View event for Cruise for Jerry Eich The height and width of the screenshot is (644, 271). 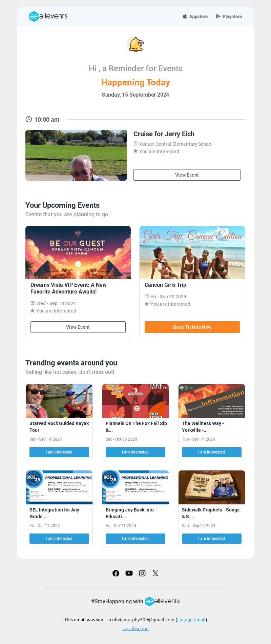point(187,175)
